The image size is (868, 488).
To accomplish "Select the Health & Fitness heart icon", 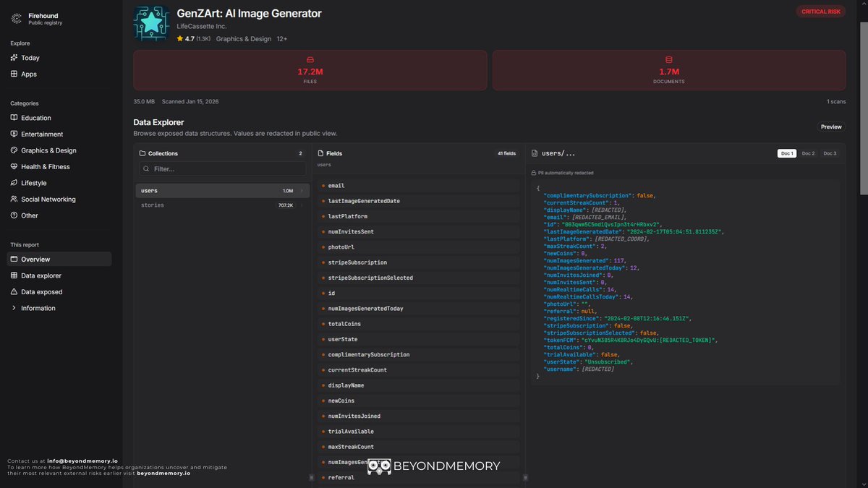I will pos(14,166).
